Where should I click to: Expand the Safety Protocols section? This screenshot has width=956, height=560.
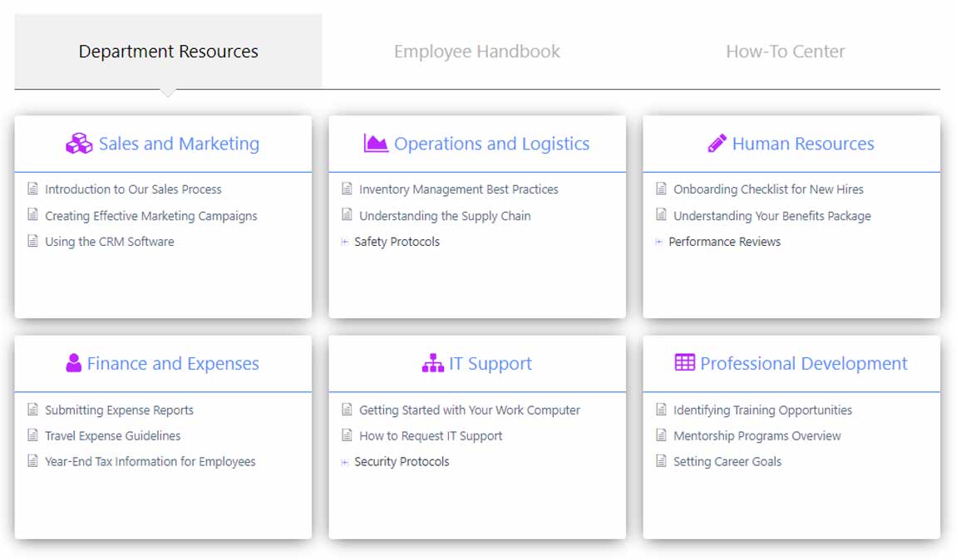(345, 242)
